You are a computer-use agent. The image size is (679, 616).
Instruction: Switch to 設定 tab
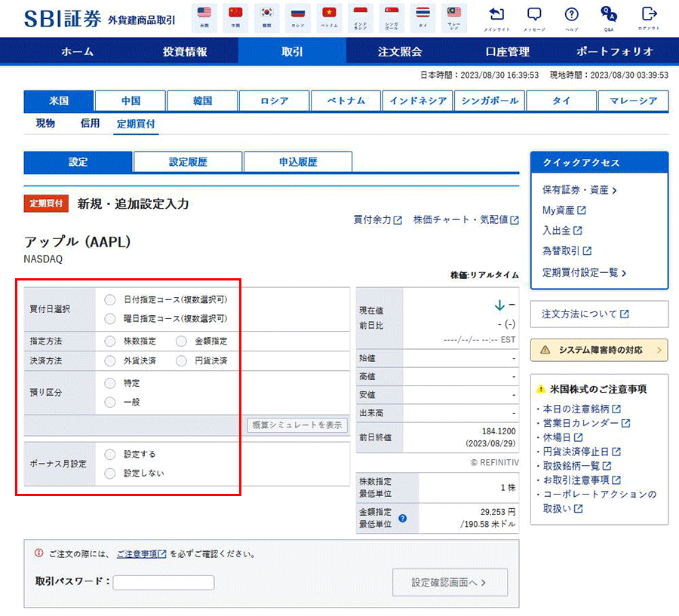[78, 162]
